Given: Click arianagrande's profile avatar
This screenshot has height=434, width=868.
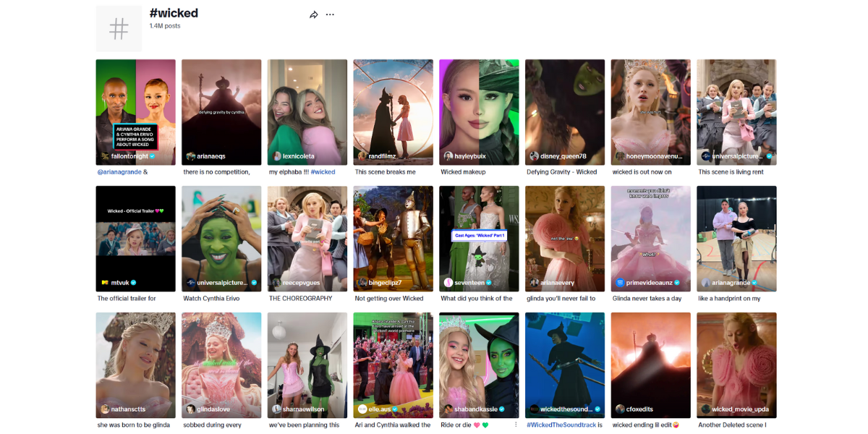Looking at the screenshot, I should (706, 283).
